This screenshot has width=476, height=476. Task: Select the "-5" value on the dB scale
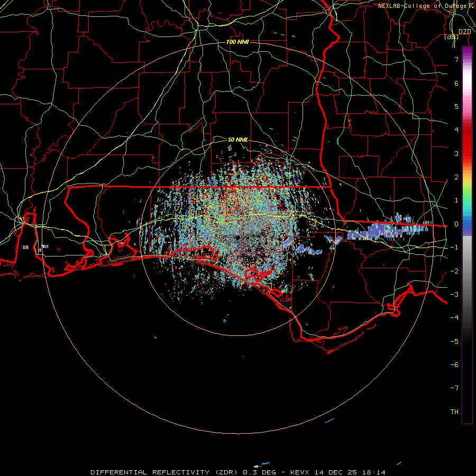[454, 342]
